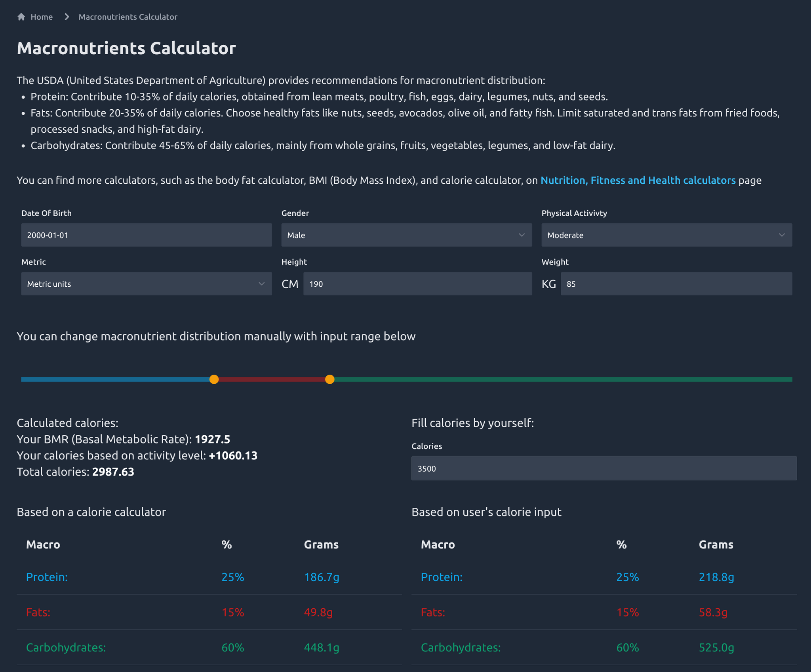Image resolution: width=811 pixels, height=672 pixels.
Task: Click the blue protein slider segment
Action: coord(115,379)
